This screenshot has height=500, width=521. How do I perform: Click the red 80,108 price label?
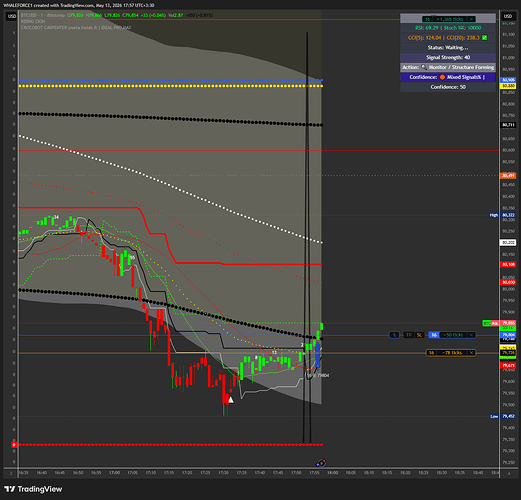(508, 264)
